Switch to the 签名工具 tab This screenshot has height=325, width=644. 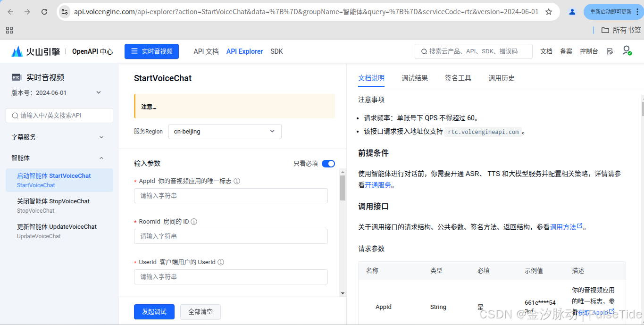click(x=458, y=78)
